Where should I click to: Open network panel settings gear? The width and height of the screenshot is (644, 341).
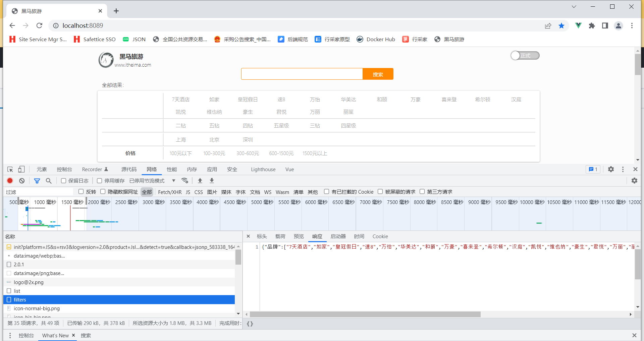pos(634,181)
